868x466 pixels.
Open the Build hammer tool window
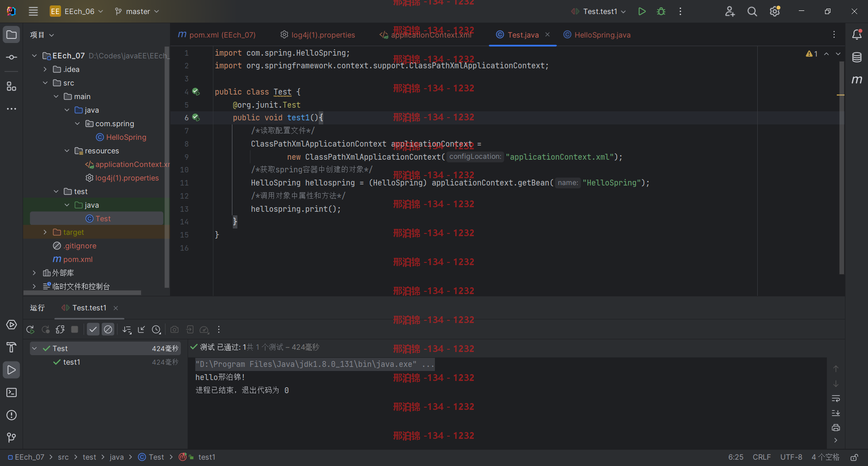[11, 347]
